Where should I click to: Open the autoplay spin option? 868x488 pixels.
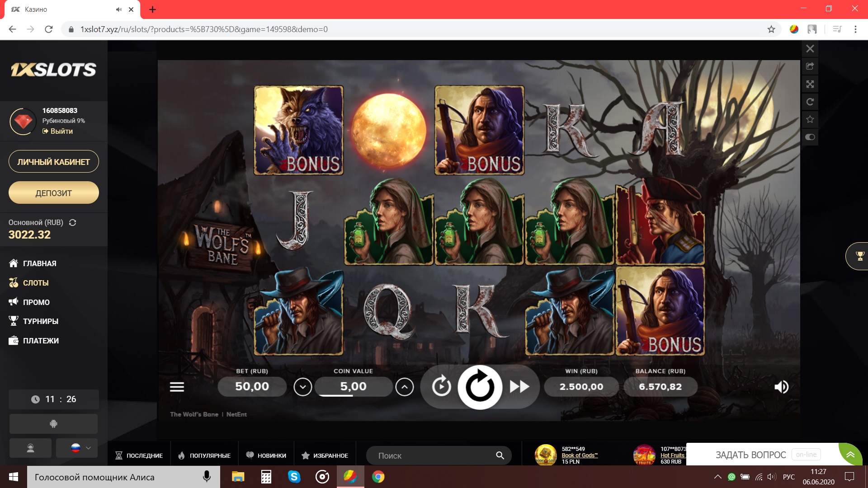[441, 387]
